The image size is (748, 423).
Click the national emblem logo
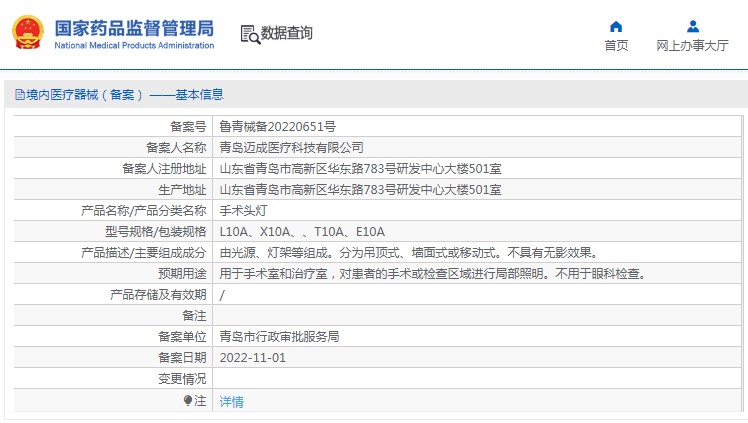[x=27, y=32]
